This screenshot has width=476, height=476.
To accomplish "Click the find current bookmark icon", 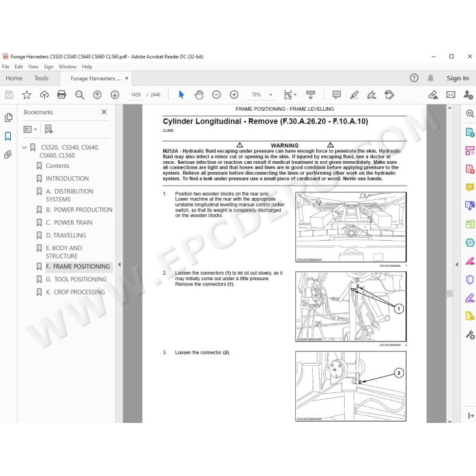I will tap(48, 129).
